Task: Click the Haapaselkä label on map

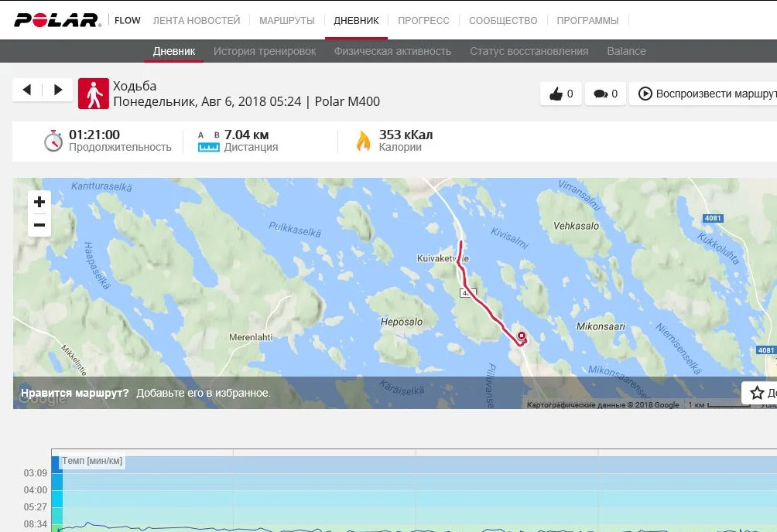Action: click(97, 265)
